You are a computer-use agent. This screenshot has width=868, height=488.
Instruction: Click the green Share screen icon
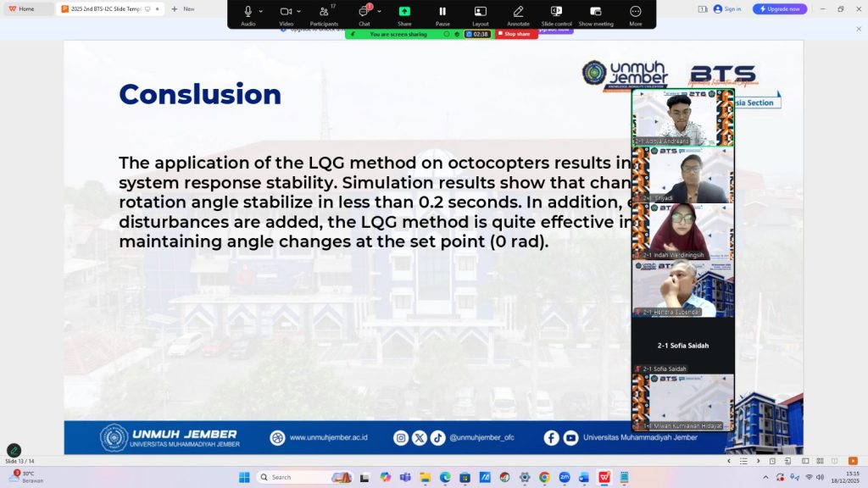404,12
